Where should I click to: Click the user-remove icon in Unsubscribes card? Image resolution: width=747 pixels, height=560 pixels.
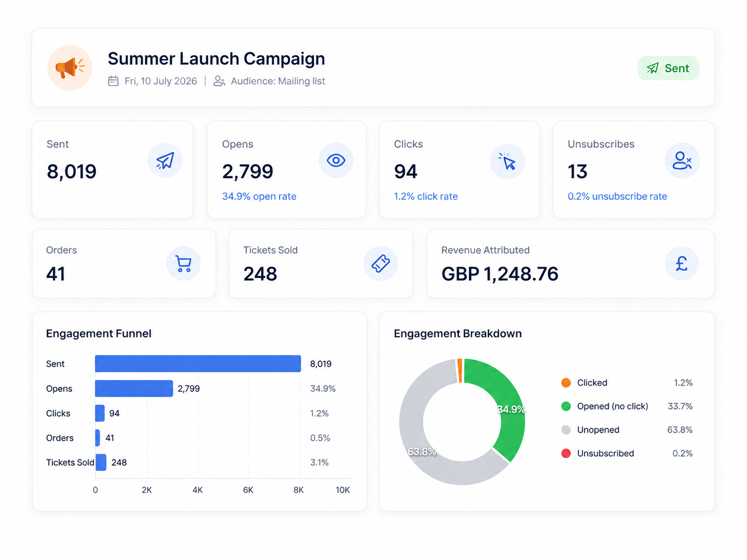[682, 160]
